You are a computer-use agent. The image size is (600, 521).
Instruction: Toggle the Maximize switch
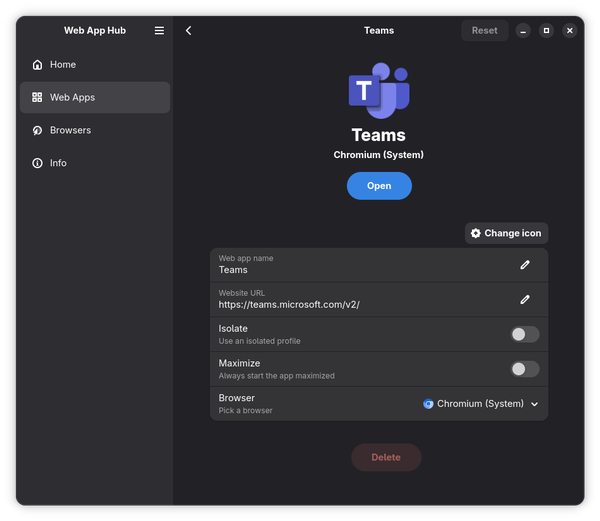point(525,369)
